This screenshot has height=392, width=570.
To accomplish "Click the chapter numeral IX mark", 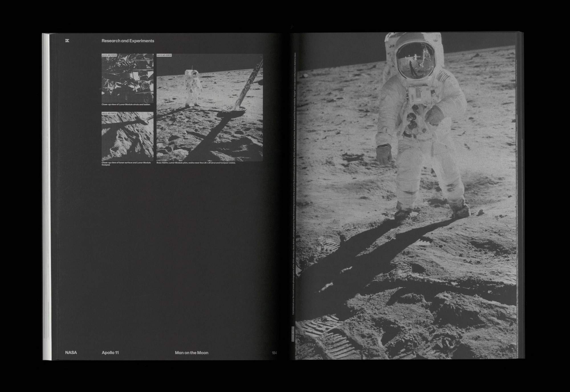I will (x=67, y=41).
